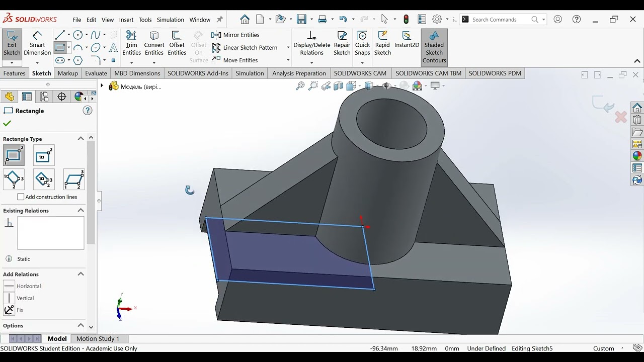Toggle the Section View tool
This screenshot has height=362, width=644.
coord(338,86)
